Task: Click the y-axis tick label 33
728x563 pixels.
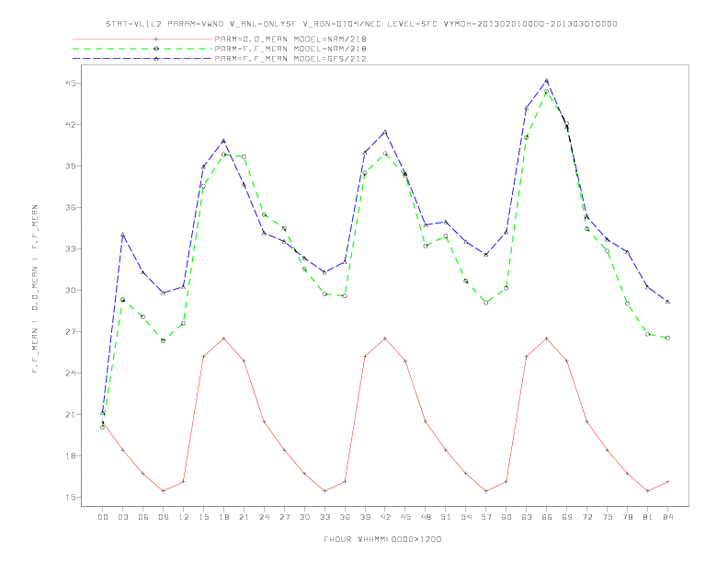Action: (x=73, y=249)
